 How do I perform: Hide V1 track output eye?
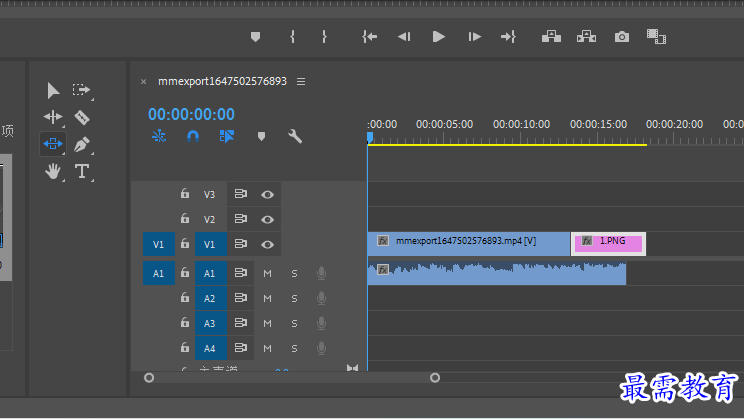click(267, 245)
